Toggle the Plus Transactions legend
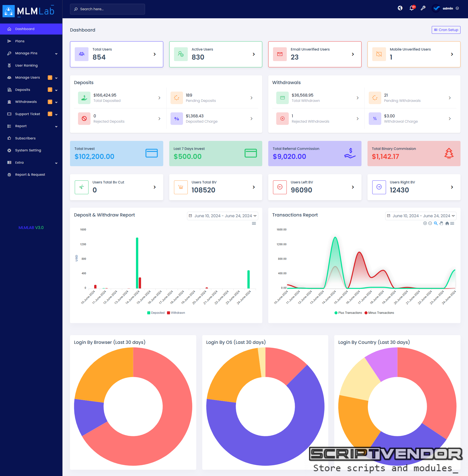Image resolution: width=468 pixels, height=476 pixels. pos(348,313)
